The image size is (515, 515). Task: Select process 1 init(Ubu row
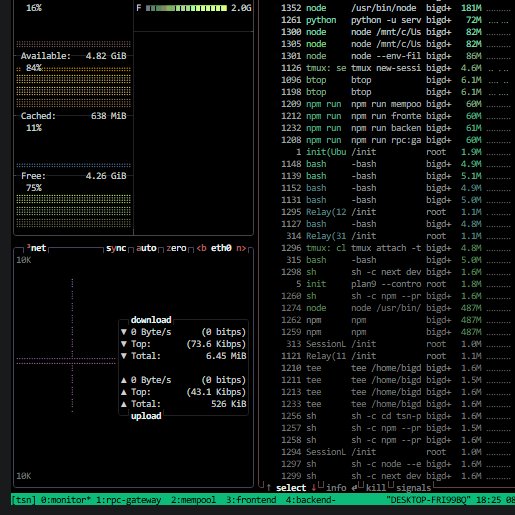(395, 152)
